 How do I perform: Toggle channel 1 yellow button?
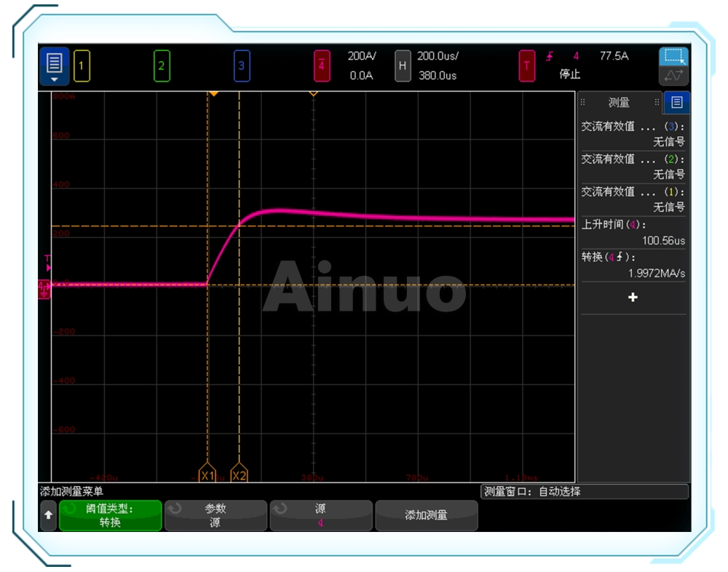pos(81,67)
